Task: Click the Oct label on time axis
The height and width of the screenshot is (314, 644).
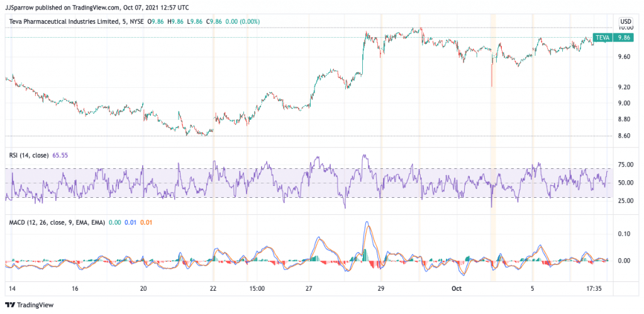Action: coord(457,289)
